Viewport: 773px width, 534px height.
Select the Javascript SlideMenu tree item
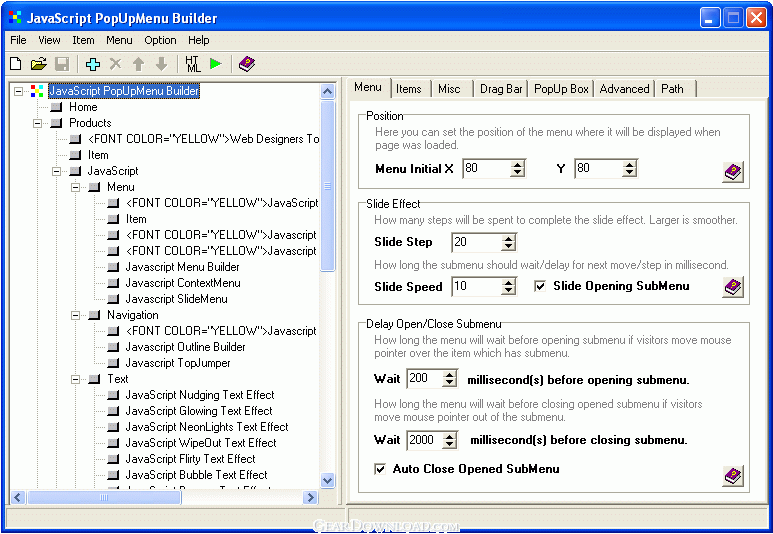coord(176,299)
